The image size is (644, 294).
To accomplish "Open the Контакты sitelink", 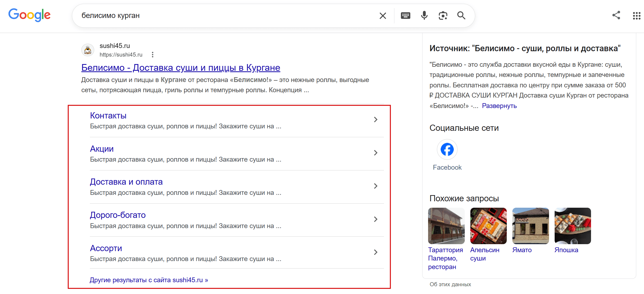I will (x=108, y=116).
